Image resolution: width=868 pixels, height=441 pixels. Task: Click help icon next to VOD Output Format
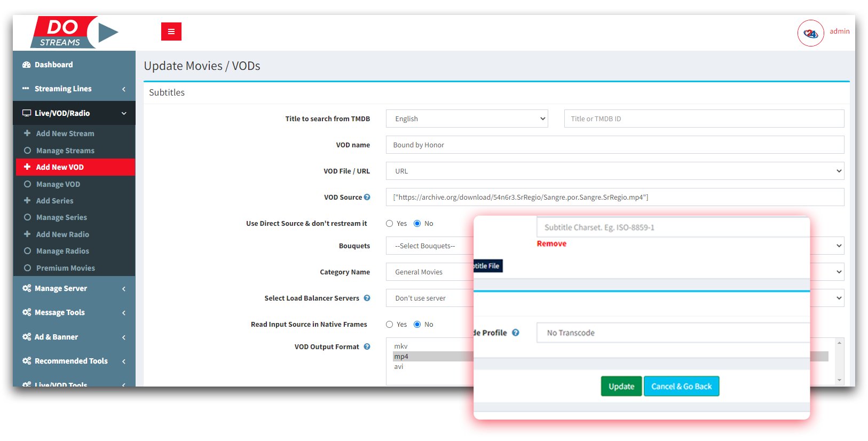click(367, 346)
